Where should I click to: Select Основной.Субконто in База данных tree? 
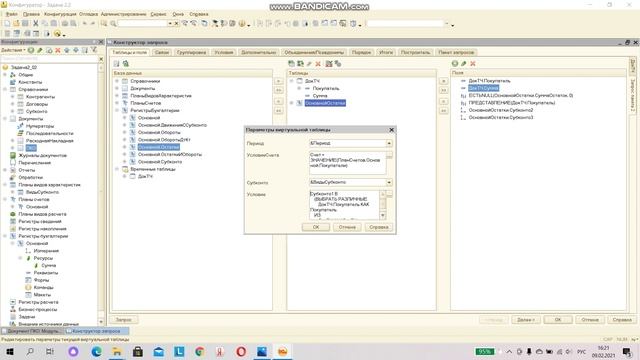pyautogui.click(x=160, y=162)
